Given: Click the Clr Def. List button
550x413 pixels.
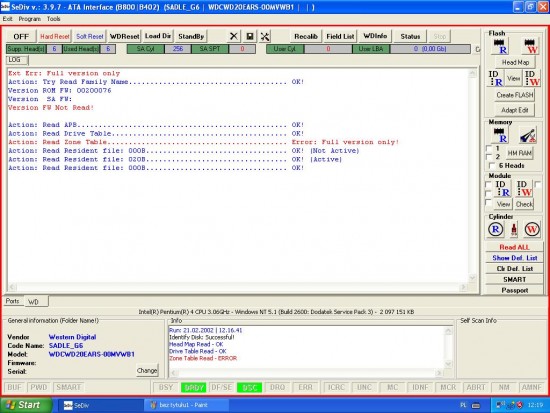Looking at the screenshot, I should (x=515, y=269).
